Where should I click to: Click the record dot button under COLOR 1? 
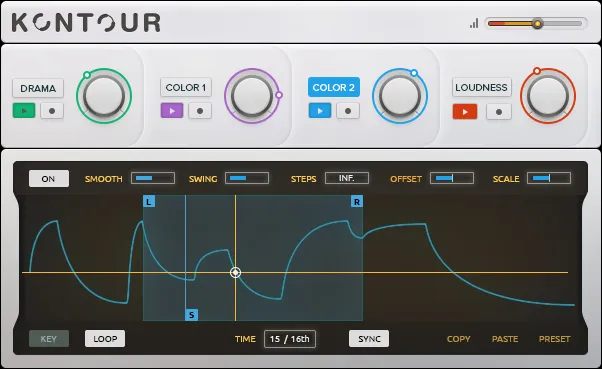tap(200, 111)
